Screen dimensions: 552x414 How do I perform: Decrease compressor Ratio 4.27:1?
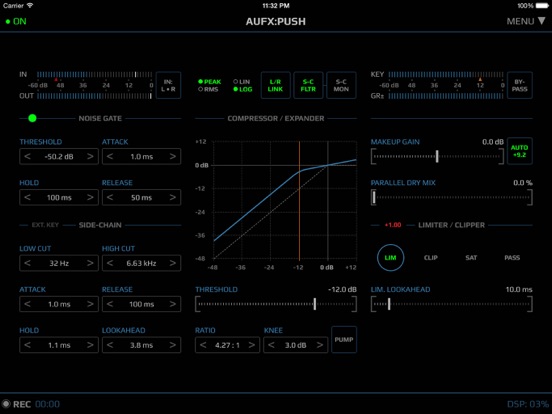(203, 345)
